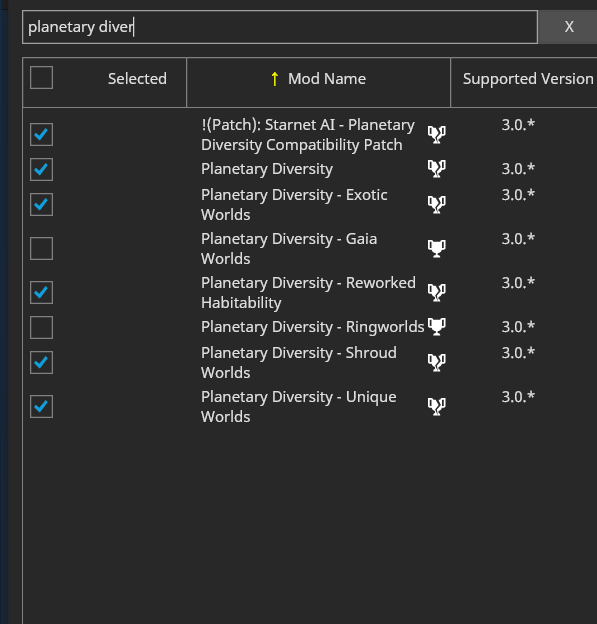Toggle the select-all checkbox in header
Image resolution: width=597 pixels, height=624 pixels.
pos(41,77)
